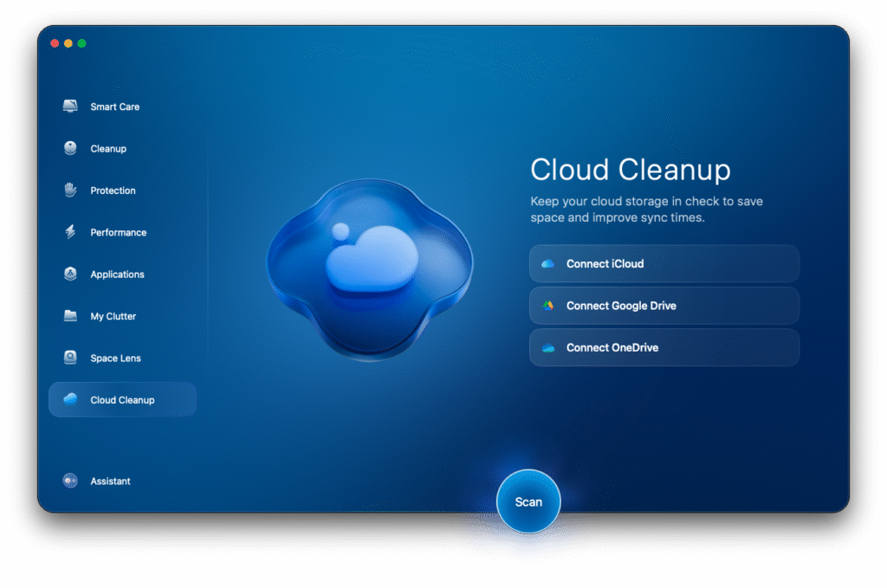Minimize window with yellow button
Viewport: 887px width, 588px height.
[x=68, y=43]
